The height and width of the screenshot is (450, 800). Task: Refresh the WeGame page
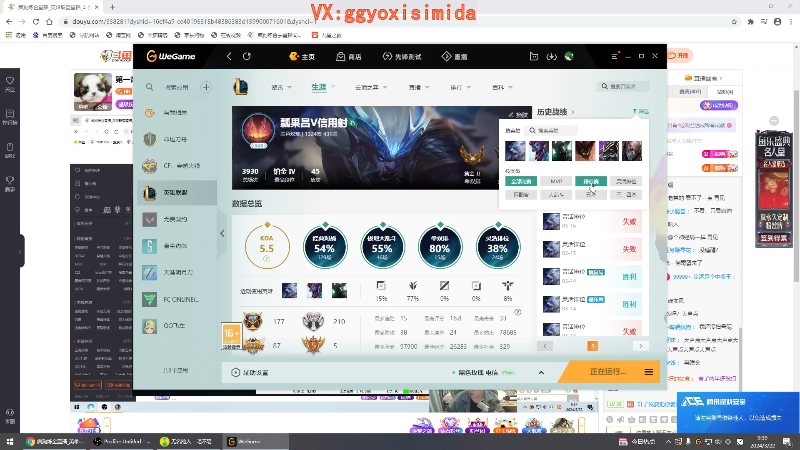247,56
